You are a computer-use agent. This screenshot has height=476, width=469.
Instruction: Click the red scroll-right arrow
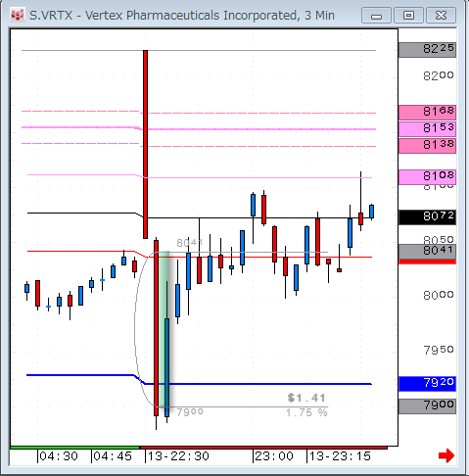click(446, 455)
